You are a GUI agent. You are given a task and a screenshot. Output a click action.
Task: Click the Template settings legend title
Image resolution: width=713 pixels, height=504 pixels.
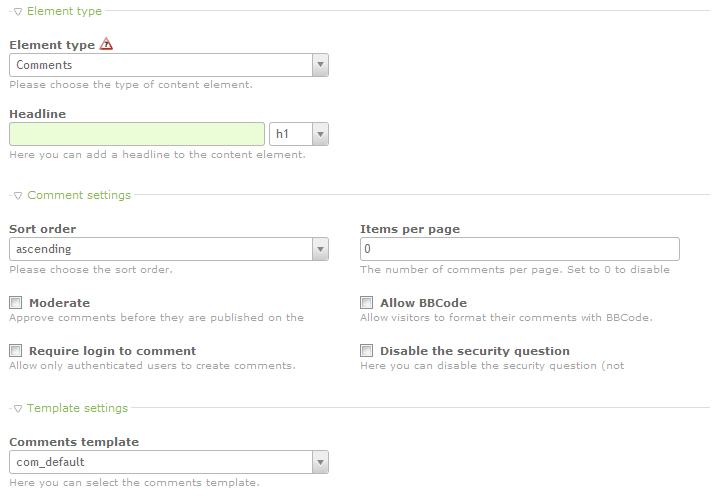[78, 408]
